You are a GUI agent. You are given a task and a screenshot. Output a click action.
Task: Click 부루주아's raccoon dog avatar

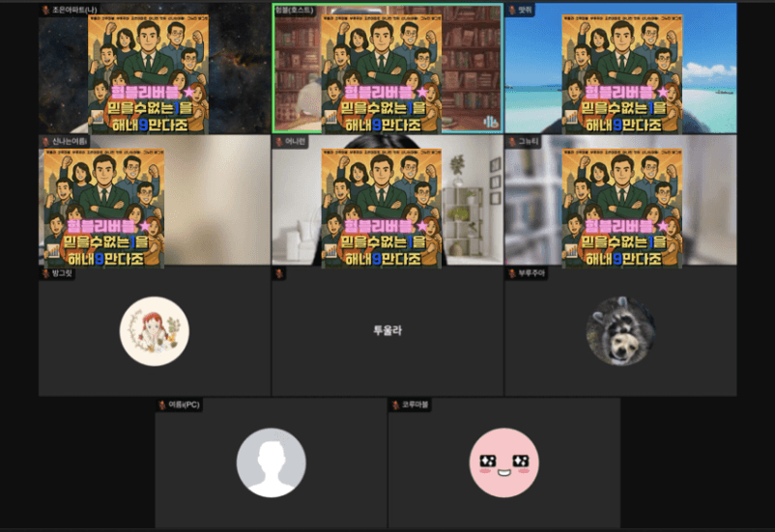[x=620, y=331]
